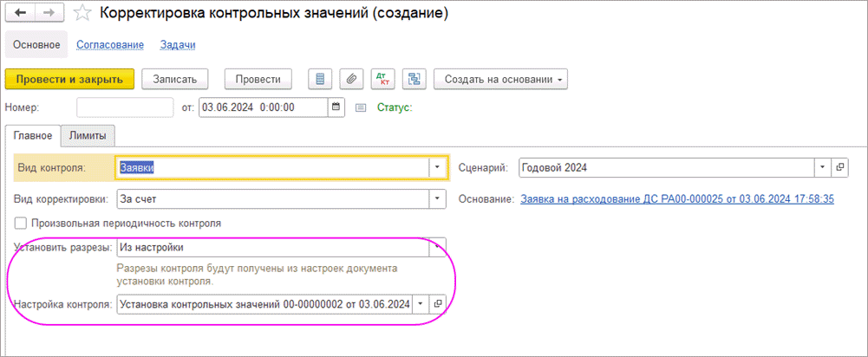This screenshot has width=868, height=357.
Task: Open the Заявка на расходование ДС link
Action: 676,199
